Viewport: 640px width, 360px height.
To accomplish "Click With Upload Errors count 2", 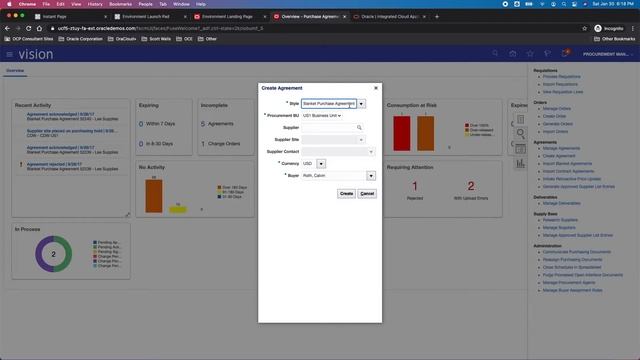I will click(471, 187).
